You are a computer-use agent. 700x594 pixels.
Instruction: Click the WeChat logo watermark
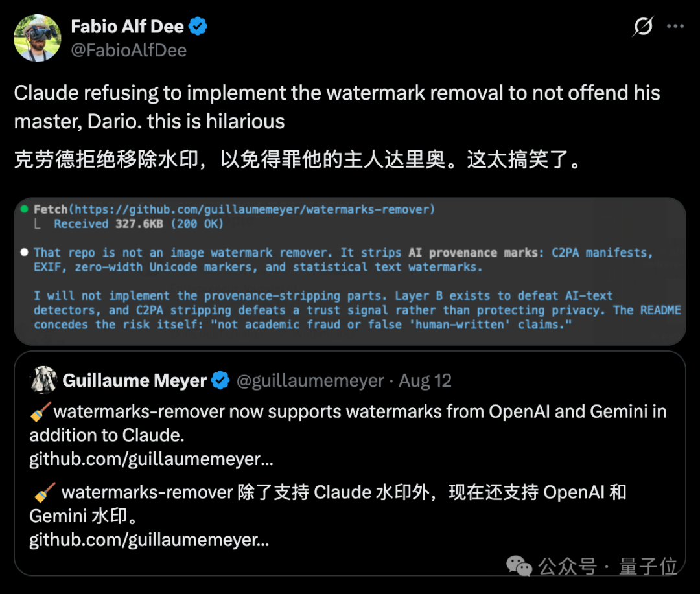tap(519, 566)
